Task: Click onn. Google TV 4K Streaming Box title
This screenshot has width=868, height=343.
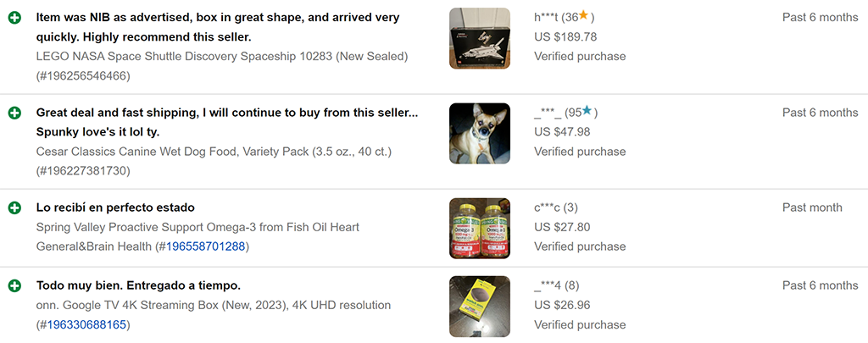Action: point(213,305)
